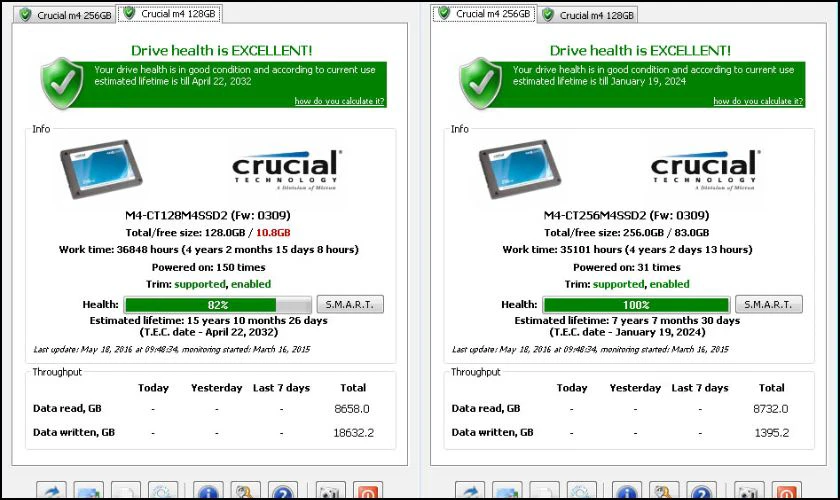Switch to Crucial m4 256GB tab beside active 128GB tab
The image size is (840, 500).
pyautogui.click(x=65, y=15)
